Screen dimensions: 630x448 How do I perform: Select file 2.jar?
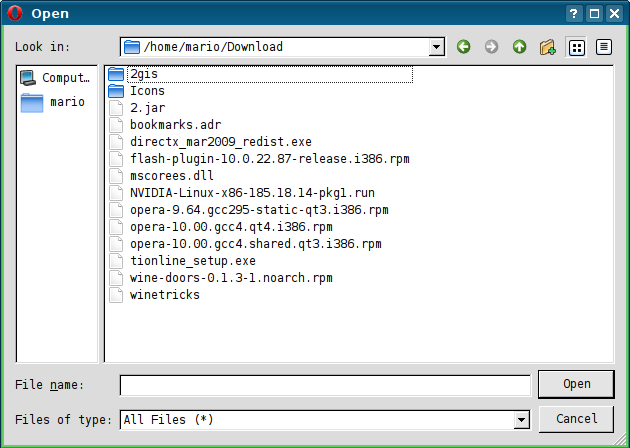pos(137,108)
